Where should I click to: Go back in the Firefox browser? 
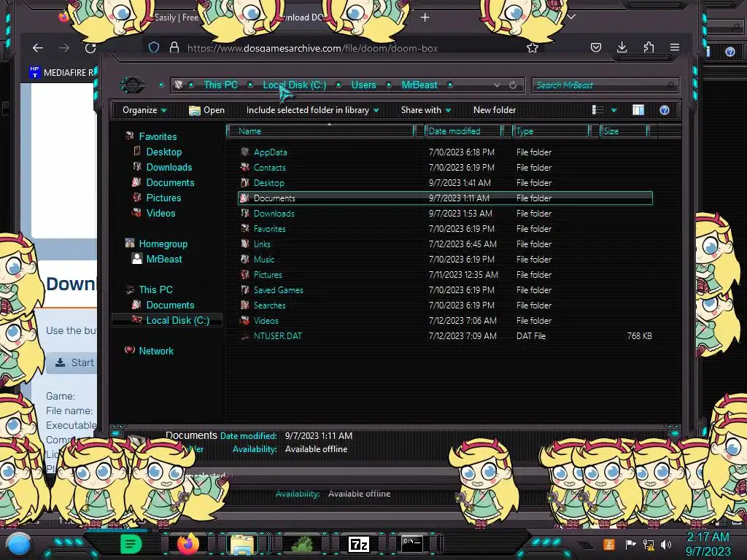(38, 47)
